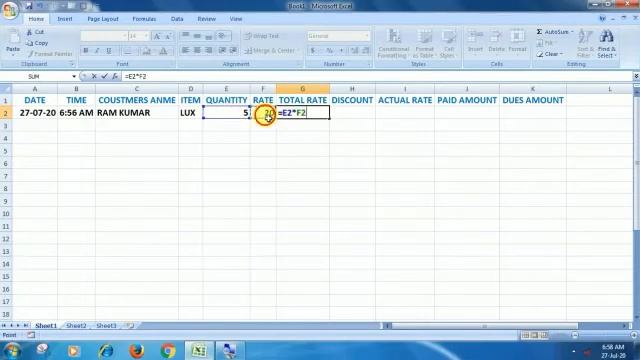The image size is (640, 360).
Task: Open Format as Table gallery
Action: [424, 44]
